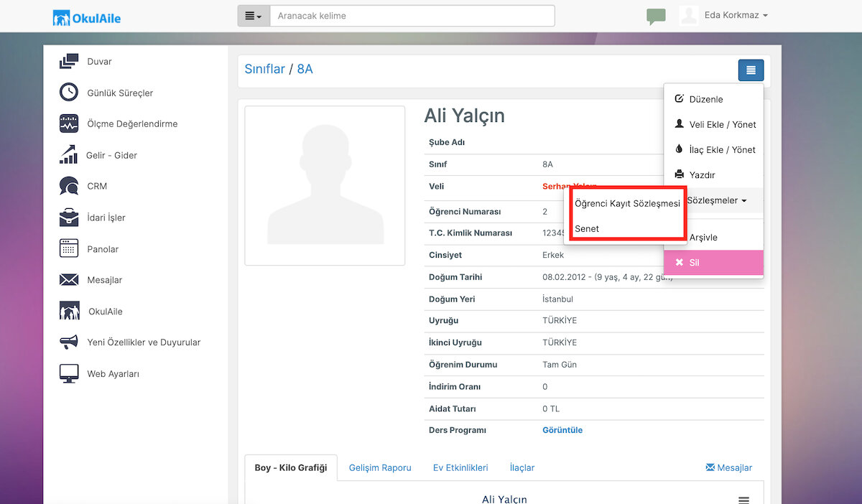This screenshot has width=862, height=504.
Task: Open the chart hamburger menu
Action: click(x=744, y=500)
